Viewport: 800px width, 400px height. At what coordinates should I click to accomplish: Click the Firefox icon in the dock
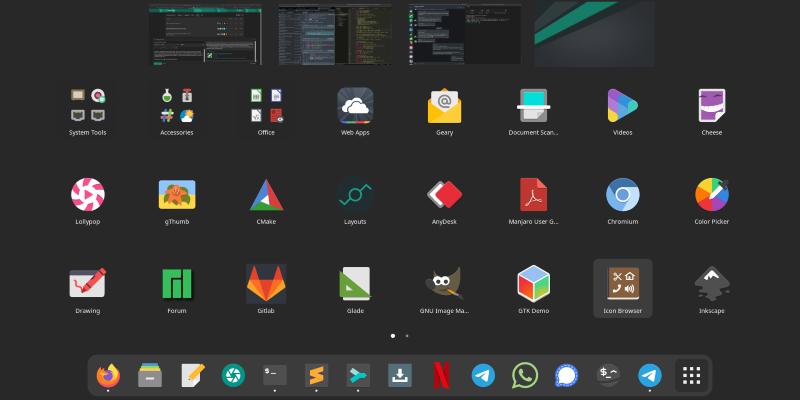tap(108, 375)
